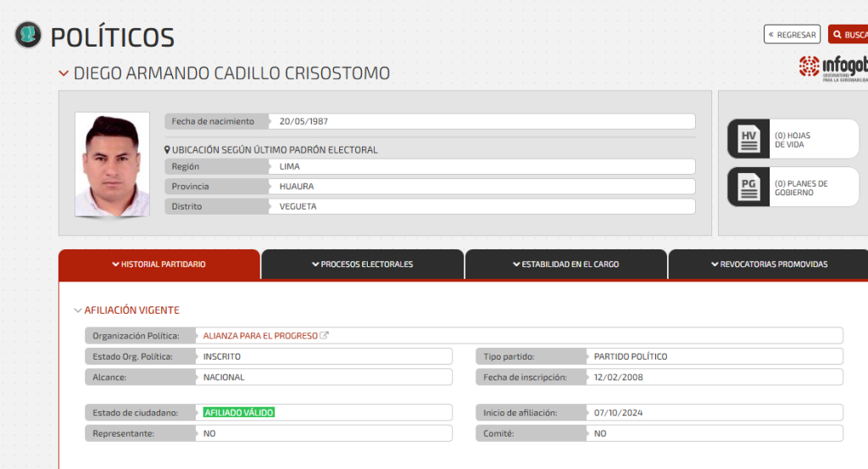Image resolution: width=868 pixels, height=469 pixels.
Task: Click the Fecha de nacimiento value field
Action: [483, 121]
